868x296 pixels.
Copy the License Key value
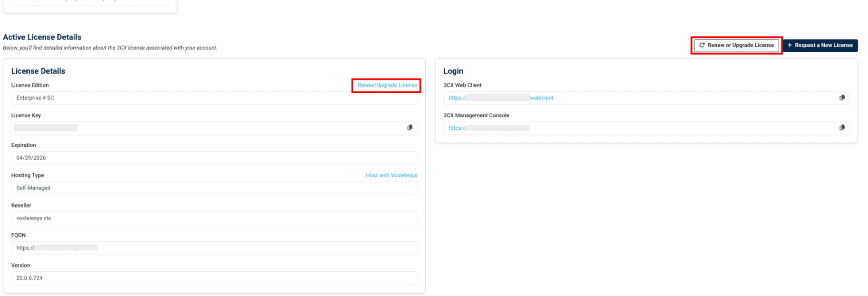[x=410, y=128]
